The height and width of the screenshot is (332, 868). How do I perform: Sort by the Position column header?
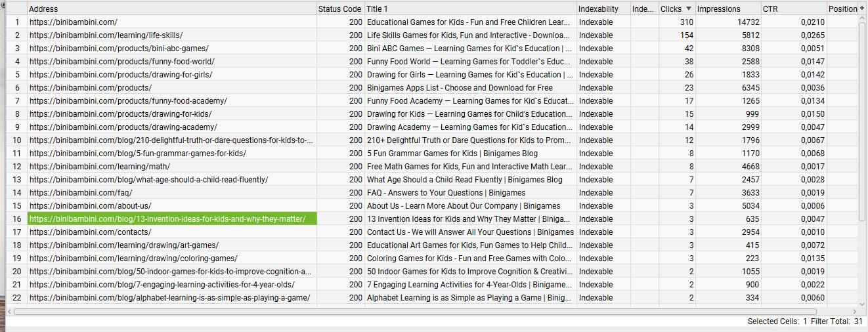point(842,9)
